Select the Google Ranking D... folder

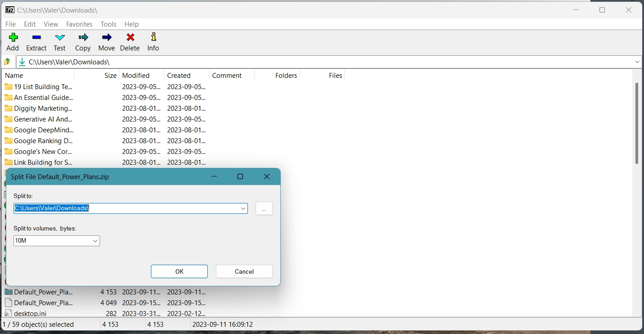pos(43,140)
